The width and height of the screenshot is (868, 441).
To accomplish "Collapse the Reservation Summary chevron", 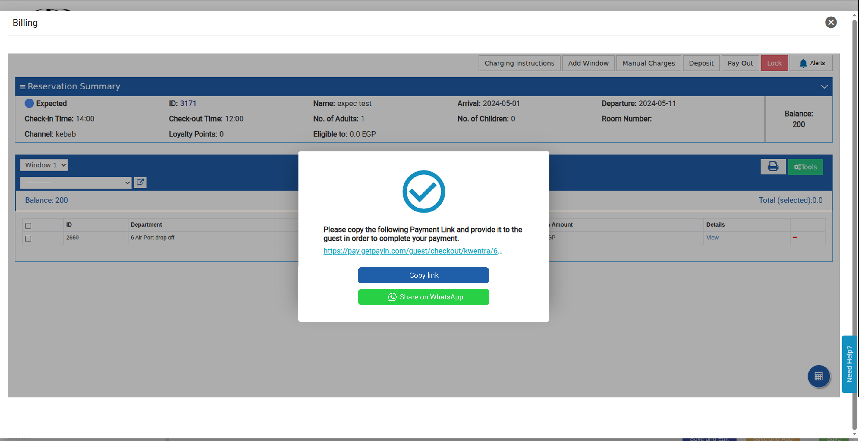I will [824, 86].
